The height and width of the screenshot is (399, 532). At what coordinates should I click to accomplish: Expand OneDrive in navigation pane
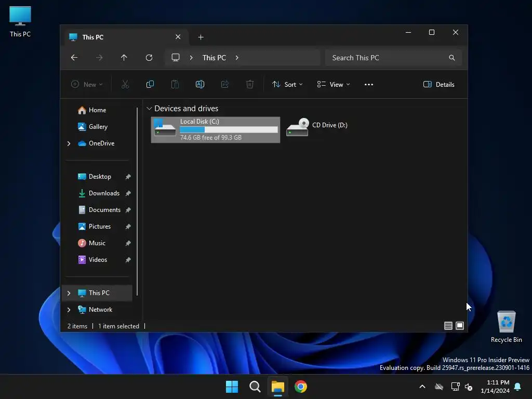click(x=69, y=143)
